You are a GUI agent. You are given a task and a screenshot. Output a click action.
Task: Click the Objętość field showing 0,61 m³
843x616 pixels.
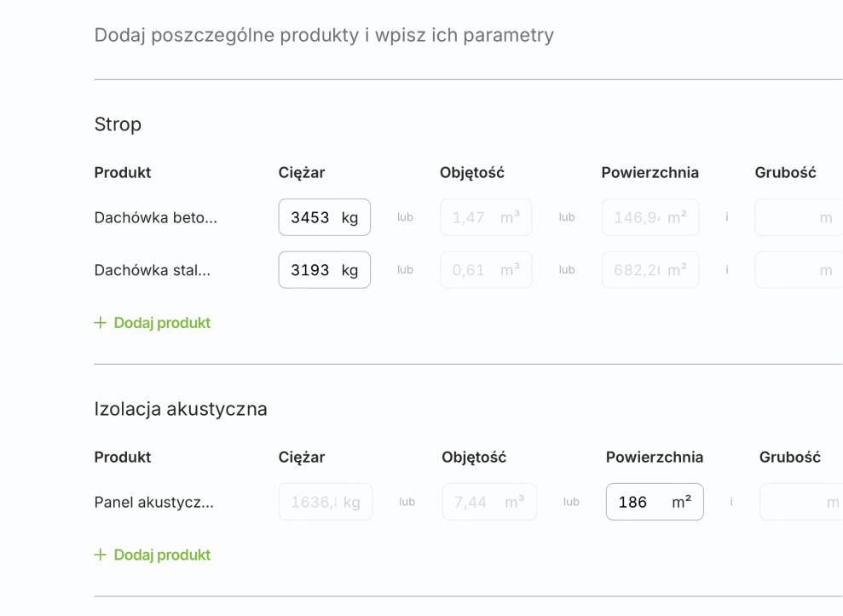click(485, 269)
